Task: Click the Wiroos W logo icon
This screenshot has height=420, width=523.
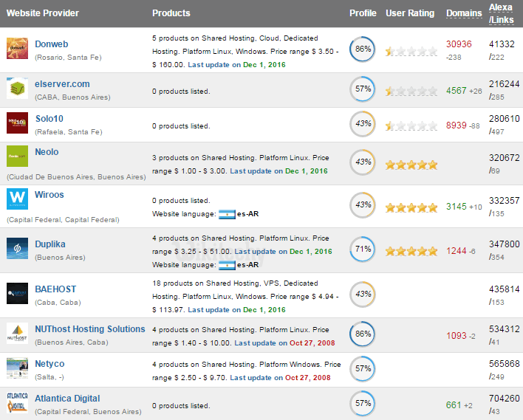Action: point(17,199)
